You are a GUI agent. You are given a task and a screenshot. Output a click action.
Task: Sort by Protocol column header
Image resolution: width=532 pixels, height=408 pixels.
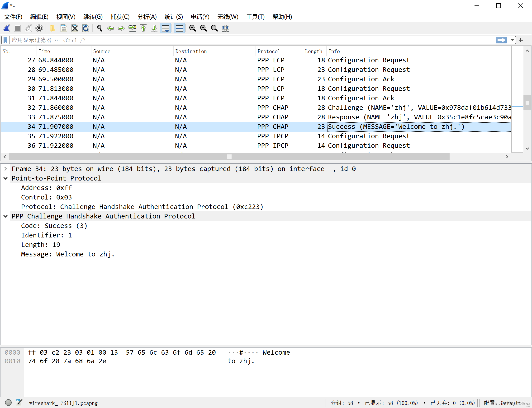[x=279, y=51]
